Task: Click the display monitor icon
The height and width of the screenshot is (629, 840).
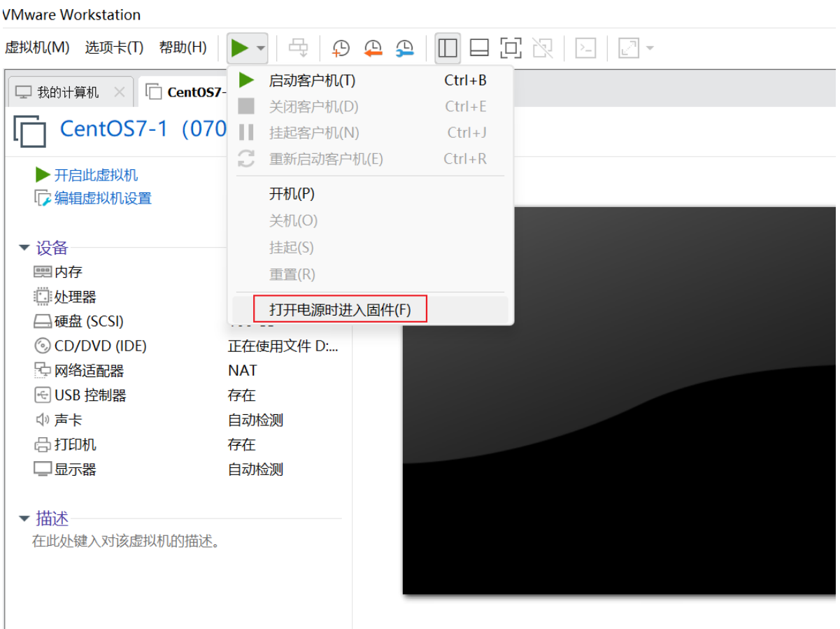Action: tap(43, 469)
